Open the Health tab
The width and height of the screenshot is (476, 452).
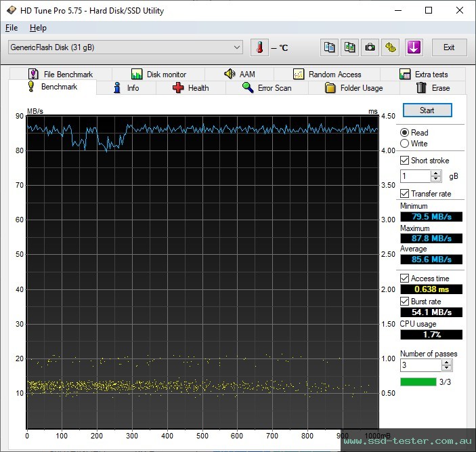pyautogui.click(x=190, y=88)
